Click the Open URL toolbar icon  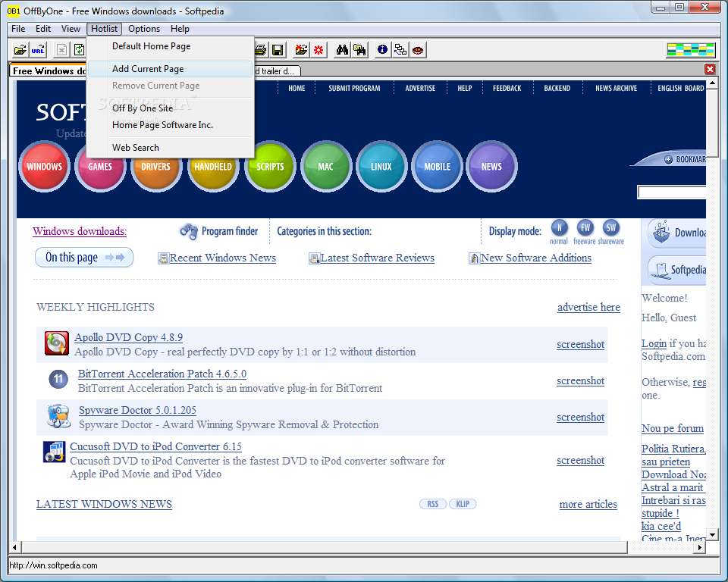[x=38, y=50]
